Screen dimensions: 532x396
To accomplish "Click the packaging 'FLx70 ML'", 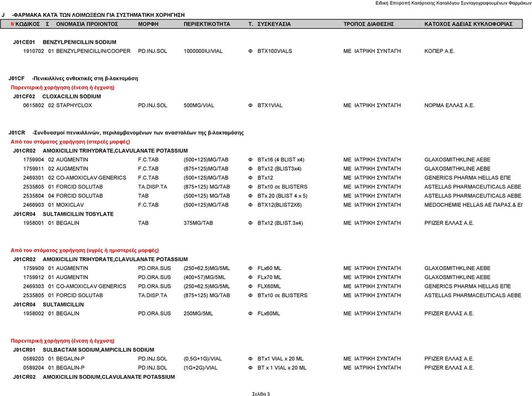I will click(x=269, y=277).
